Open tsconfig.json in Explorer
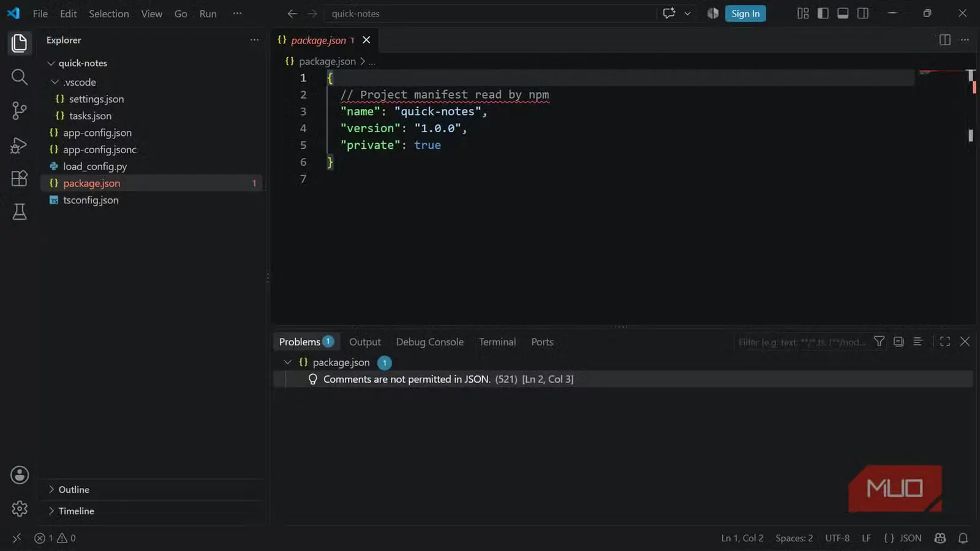The height and width of the screenshot is (551, 980). click(x=91, y=200)
